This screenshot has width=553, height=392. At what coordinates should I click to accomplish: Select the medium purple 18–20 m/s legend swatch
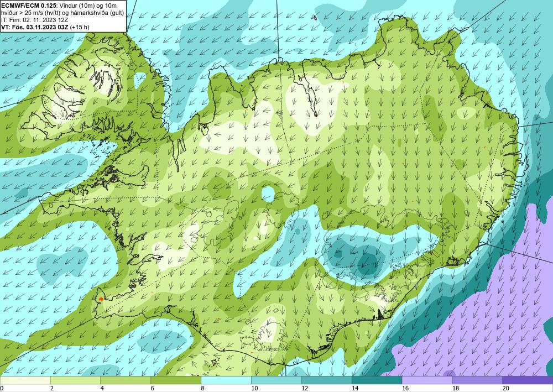[x=477, y=380]
